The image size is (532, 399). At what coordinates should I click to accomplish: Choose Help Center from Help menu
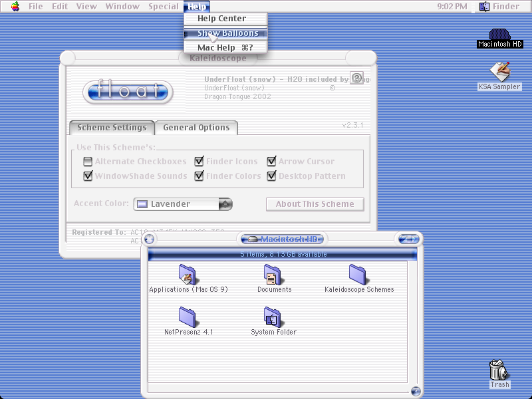225,19
